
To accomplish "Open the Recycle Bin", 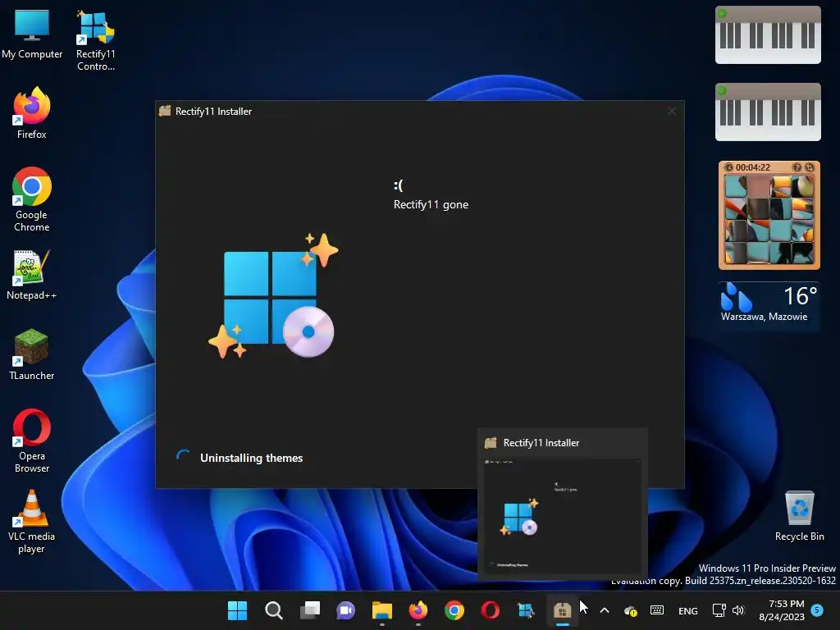I will [799, 516].
